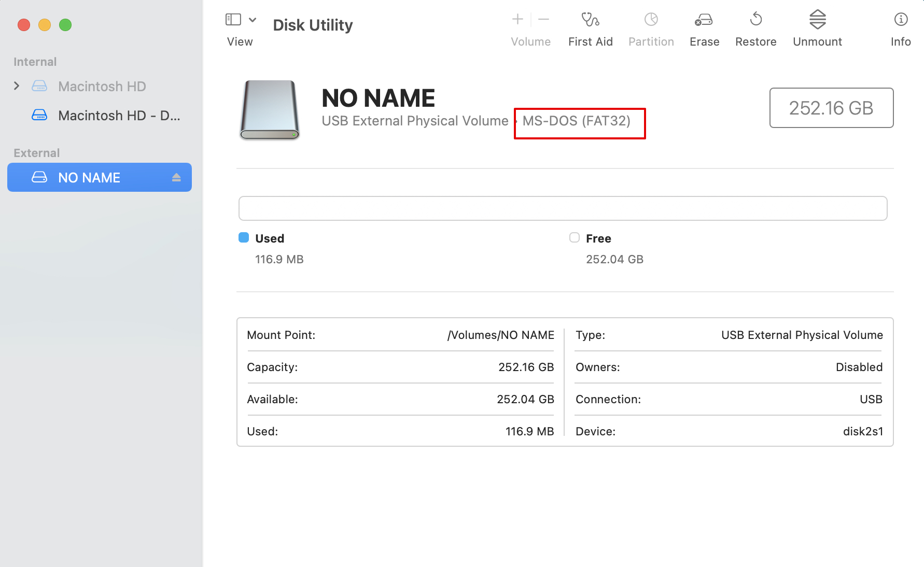
Task: Click the External section header
Action: [x=36, y=153]
